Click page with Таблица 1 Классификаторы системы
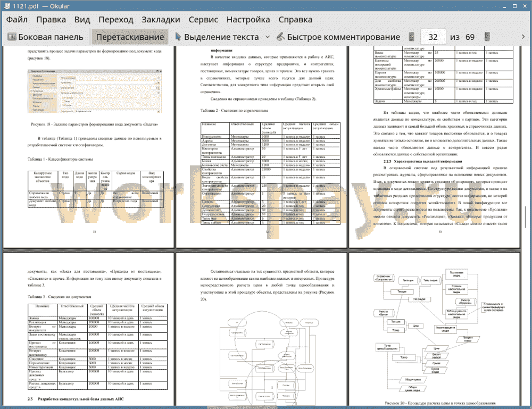The height and width of the screenshot is (409, 532). coord(89,147)
